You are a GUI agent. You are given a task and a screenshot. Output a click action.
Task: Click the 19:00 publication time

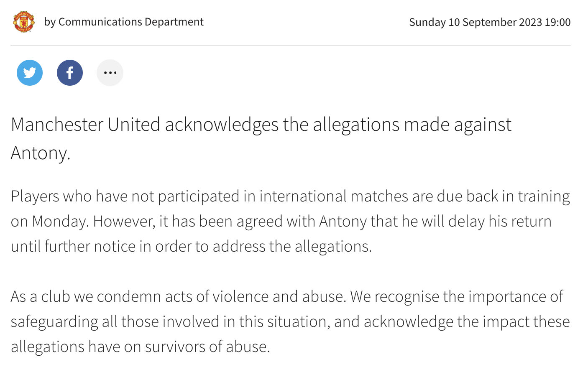click(557, 22)
